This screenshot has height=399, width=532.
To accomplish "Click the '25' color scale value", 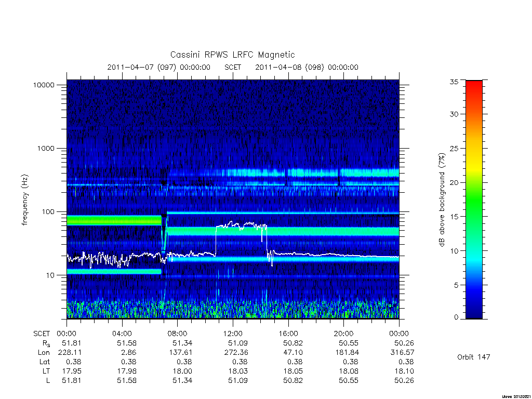I will pos(454,148).
